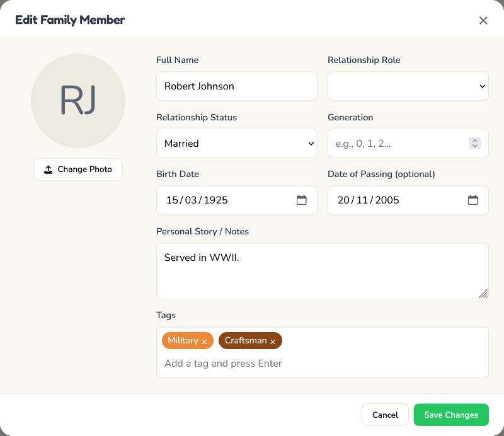Click the Full Name label
The height and width of the screenshot is (436, 504).
pyautogui.click(x=178, y=60)
